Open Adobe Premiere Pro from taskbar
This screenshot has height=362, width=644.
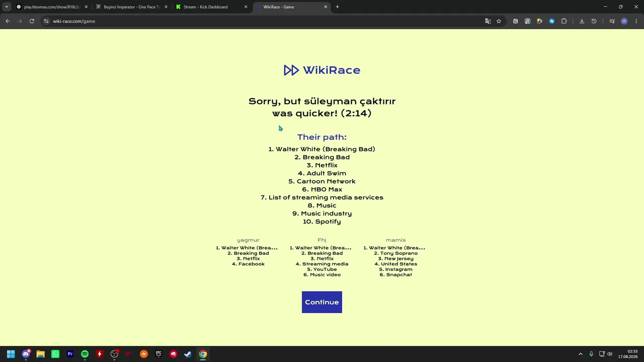70,354
